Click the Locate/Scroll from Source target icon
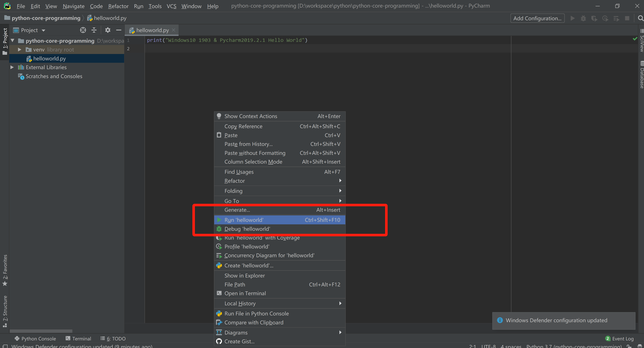 [83, 30]
